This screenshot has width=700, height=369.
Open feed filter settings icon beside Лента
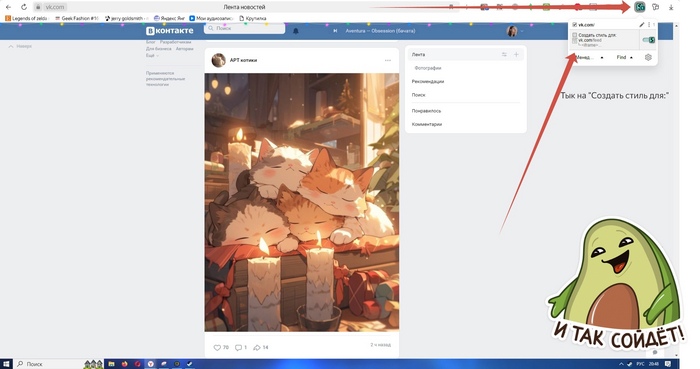pyautogui.click(x=504, y=54)
